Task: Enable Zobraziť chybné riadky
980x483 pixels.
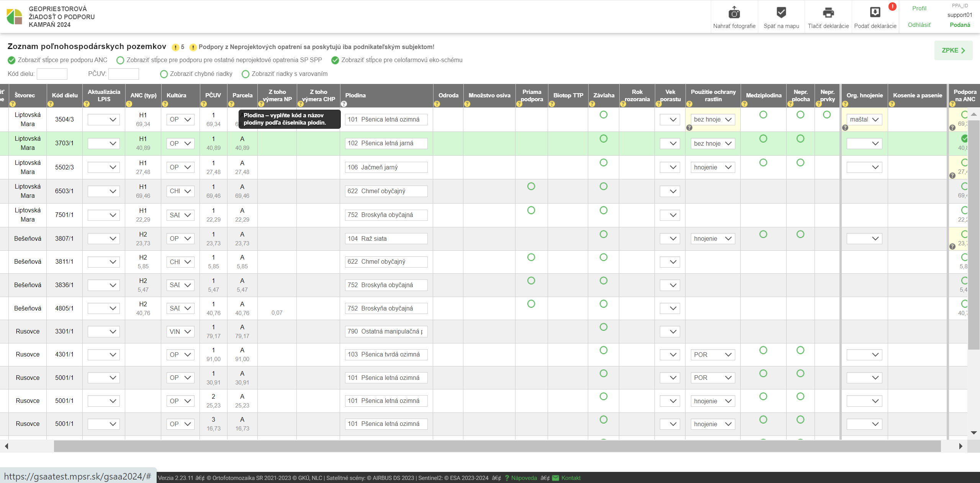Action: pos(164,74)
